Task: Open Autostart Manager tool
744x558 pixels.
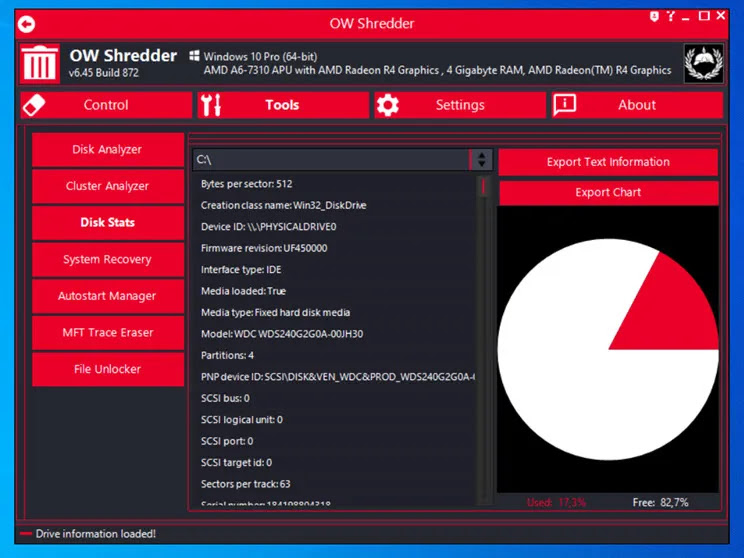Action: [x=108, y=296]
